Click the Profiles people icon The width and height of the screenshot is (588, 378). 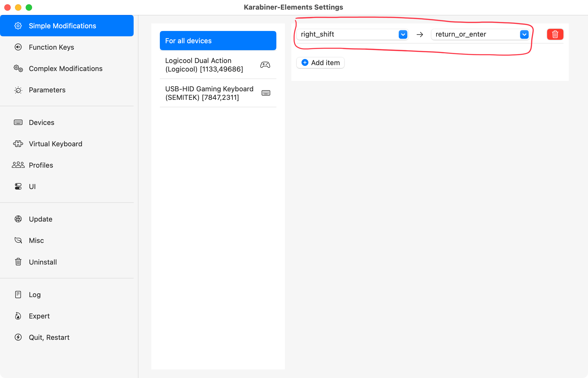click(18, 165)
